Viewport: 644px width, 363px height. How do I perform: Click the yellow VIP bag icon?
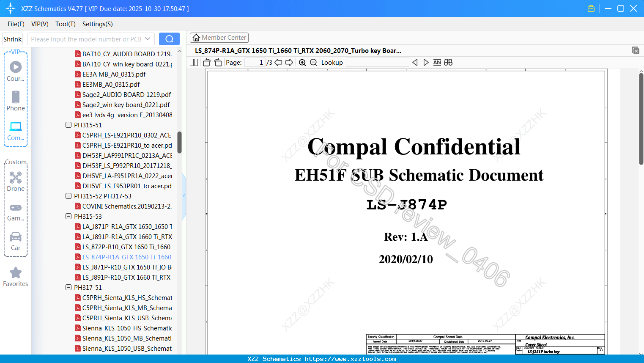(591, 8)
